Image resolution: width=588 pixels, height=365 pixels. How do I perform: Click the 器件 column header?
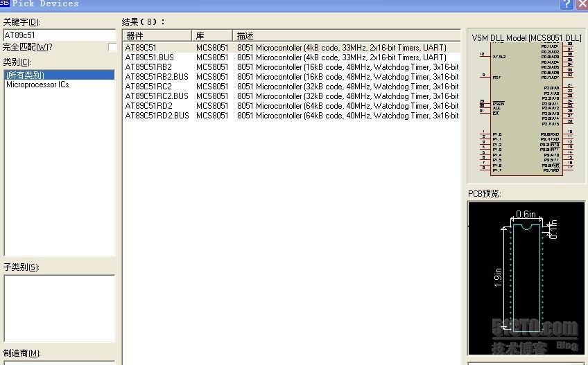(x=157, y=35)
